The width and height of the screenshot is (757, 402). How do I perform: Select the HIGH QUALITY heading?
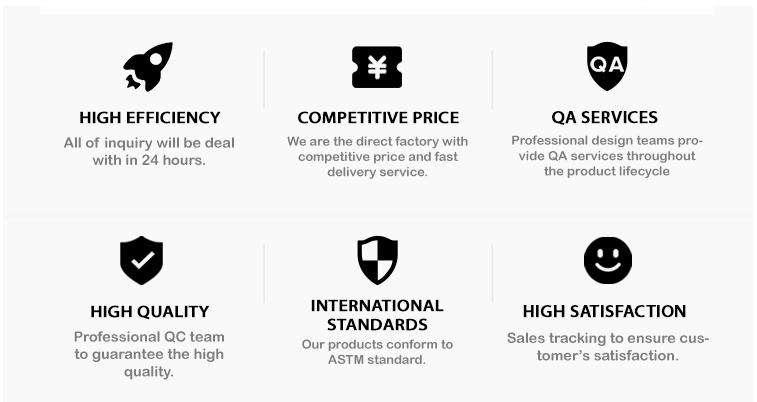pos(150,312)
